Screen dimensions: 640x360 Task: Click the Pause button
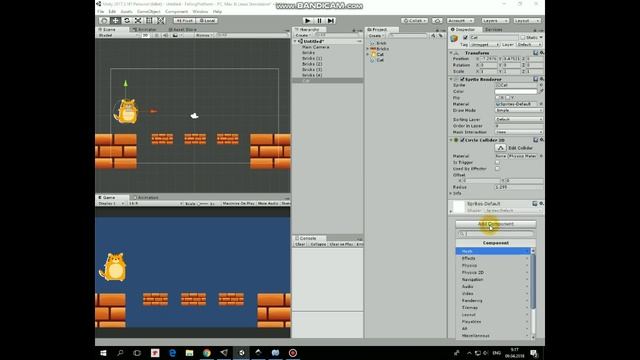tap(319, 20)
